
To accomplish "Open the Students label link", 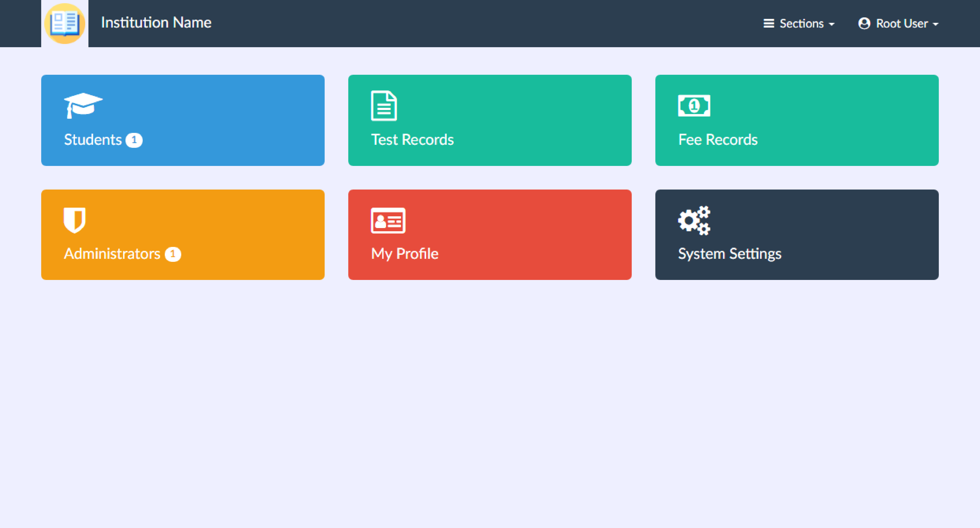I will click(x=93, y=140).
